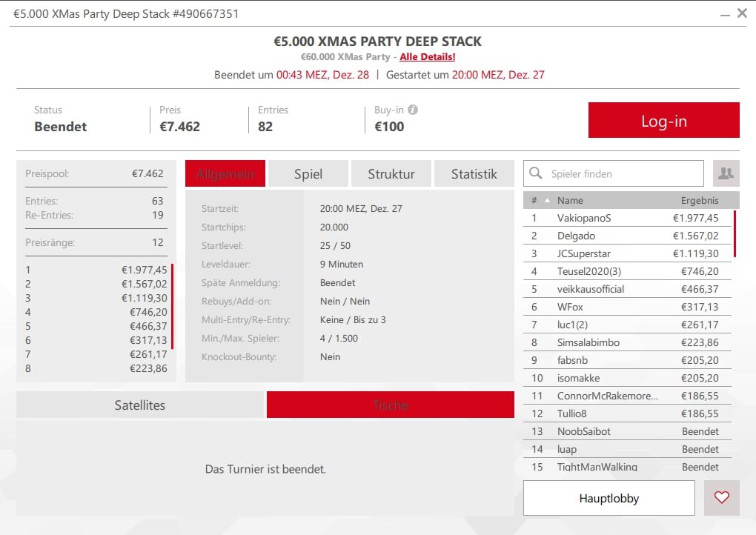Sort players by the Ergebnis column

click(x=700, y=200)
